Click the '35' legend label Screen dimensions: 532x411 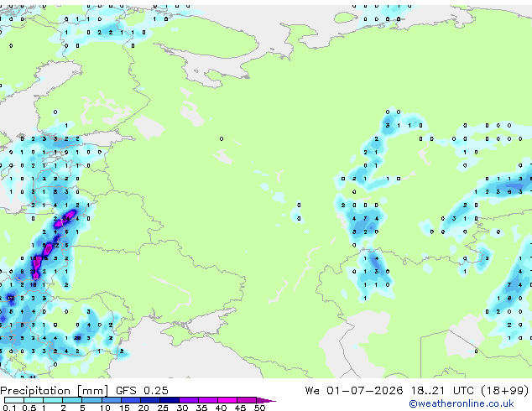(201, 408)
